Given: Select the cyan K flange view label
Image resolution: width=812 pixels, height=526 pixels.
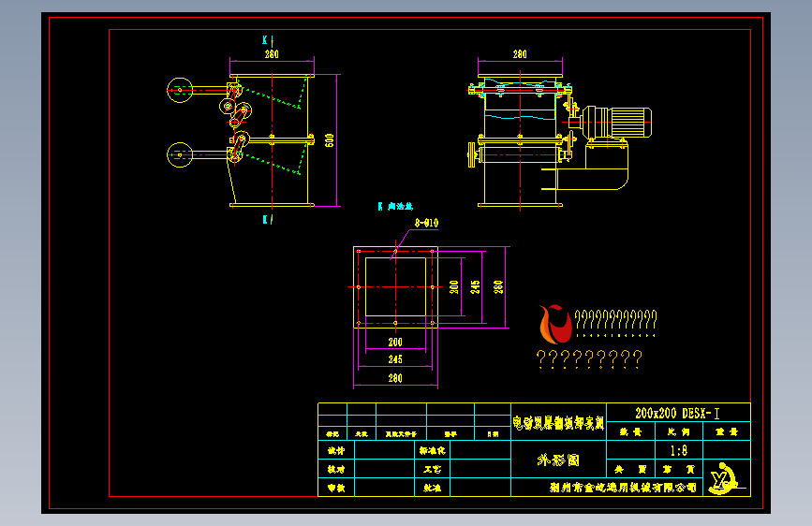Looking at the screenshot, I should (395, 207).
